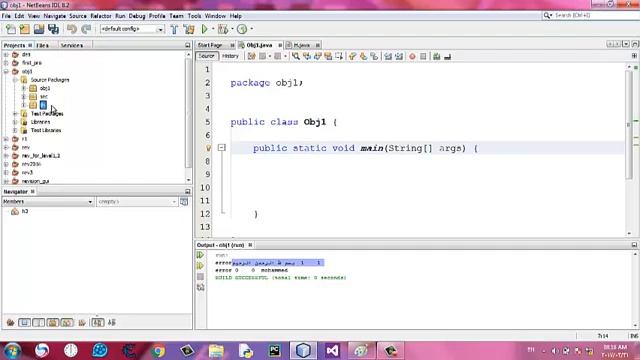The image size is (640, 360).
Task: Click the magnifier Find Selection editor icon
Action: coord(296,56)
